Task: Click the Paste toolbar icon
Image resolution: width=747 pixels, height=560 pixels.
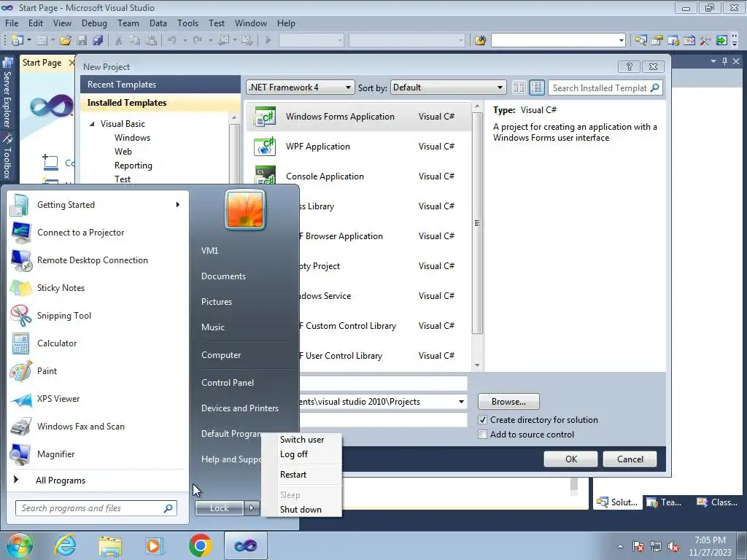Action: (x=151, y=41)
